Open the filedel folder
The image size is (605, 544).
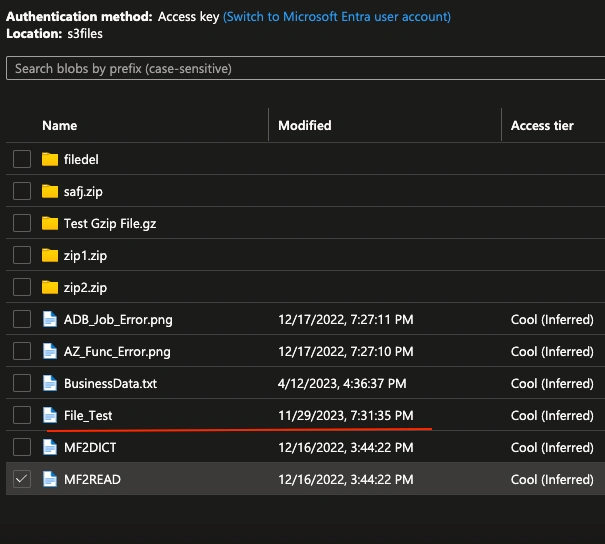(x=81, y=159)
